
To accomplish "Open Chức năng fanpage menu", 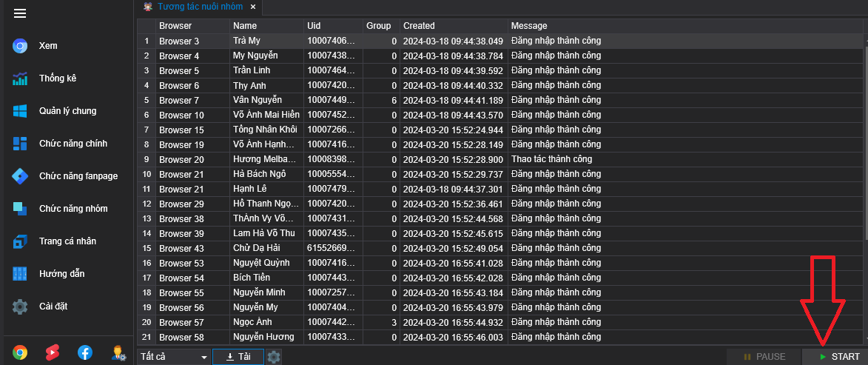I will [x=78, y=176].
